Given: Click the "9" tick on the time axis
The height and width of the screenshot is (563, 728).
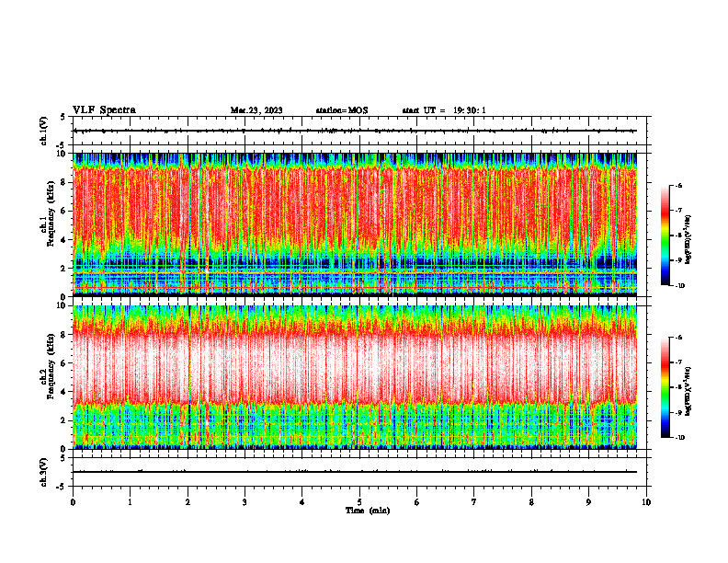Looking at the screenshot, I should pyautogui.click(x=588, y=502).
